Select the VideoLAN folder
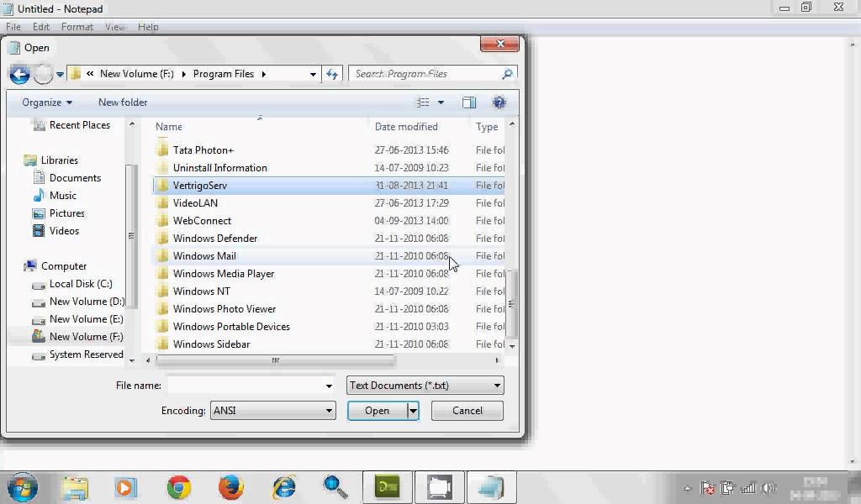 click(x=329, y=203)
